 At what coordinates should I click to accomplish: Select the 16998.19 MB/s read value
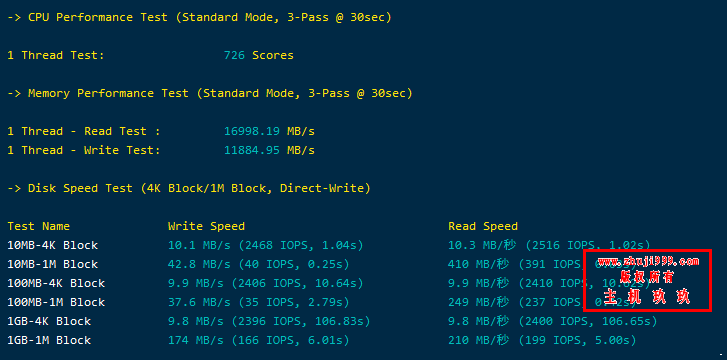269,131
